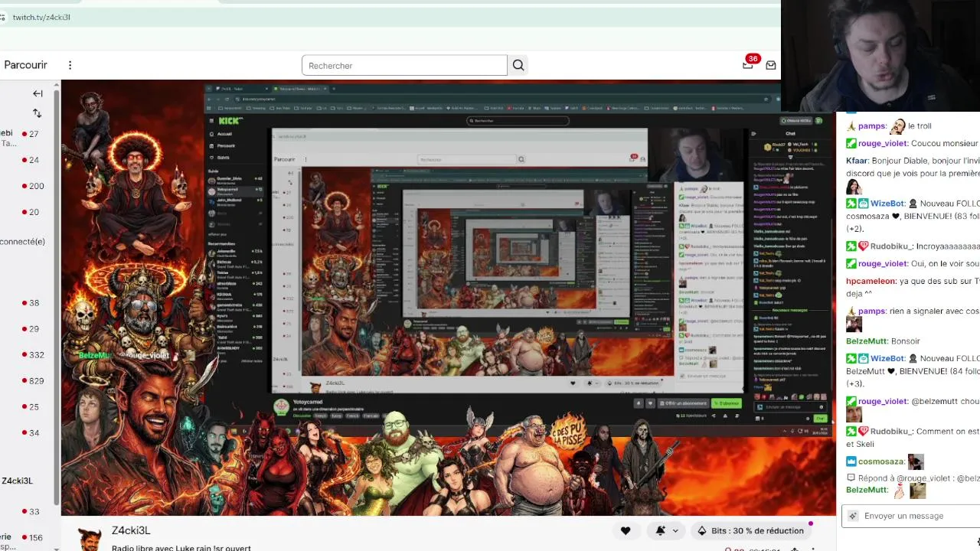The height and width of the screenshot is (551, 980).
Task: Open Bits 30 % de réduction button
Action: click(x=751, y=530)
